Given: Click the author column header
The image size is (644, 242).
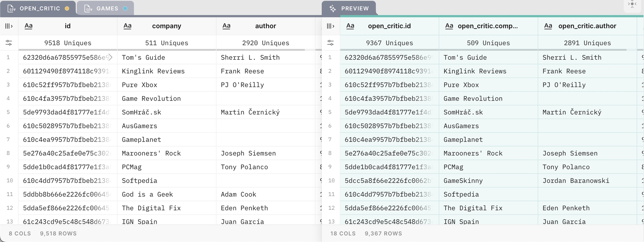Looking at the screenshot, I should coord(265,26).
